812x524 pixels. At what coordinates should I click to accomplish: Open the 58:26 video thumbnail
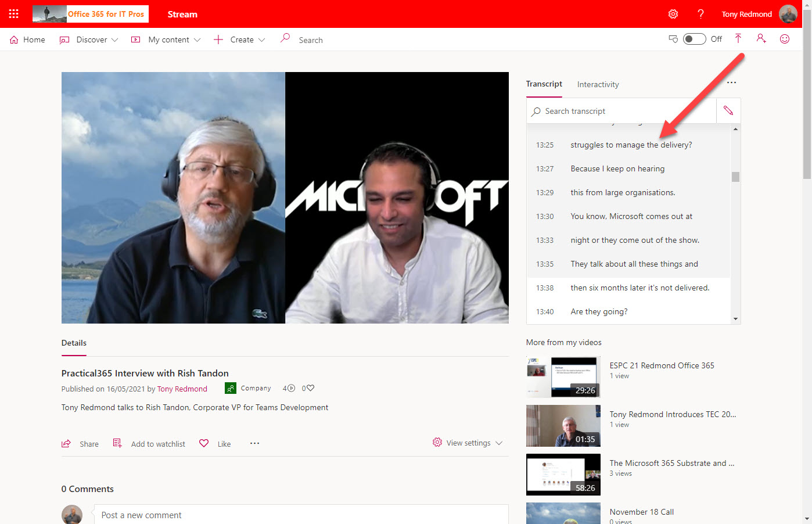(x=563, y=475)
